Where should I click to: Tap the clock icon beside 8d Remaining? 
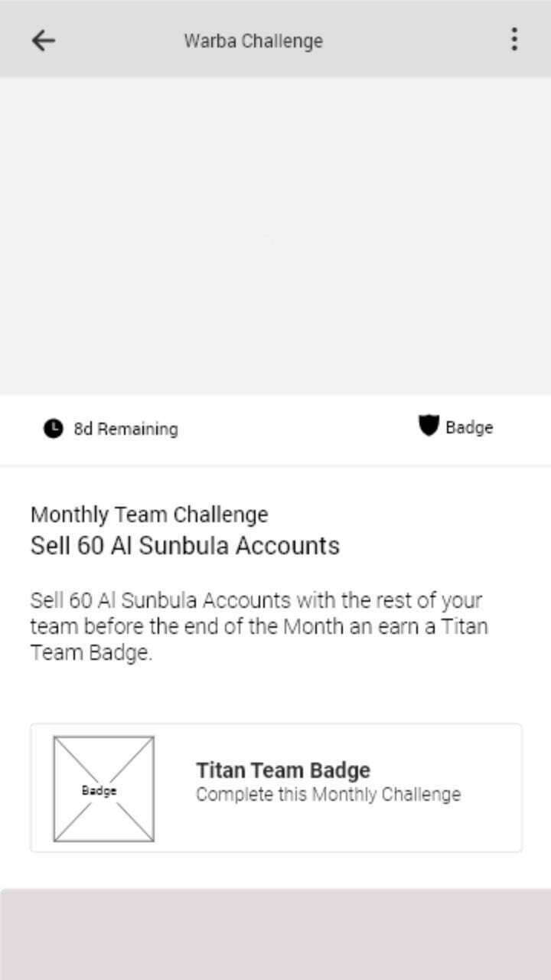[x=53, y=429]
